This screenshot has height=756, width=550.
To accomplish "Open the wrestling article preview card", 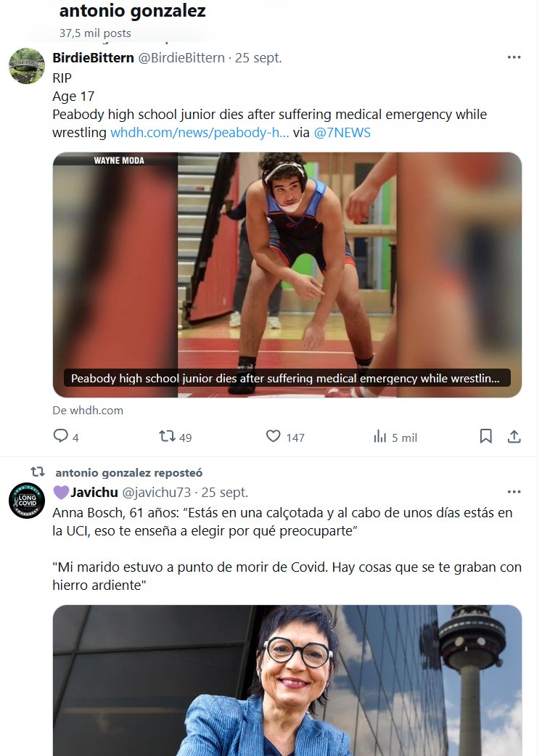I will pyautogui.click(x=287, y=275).
